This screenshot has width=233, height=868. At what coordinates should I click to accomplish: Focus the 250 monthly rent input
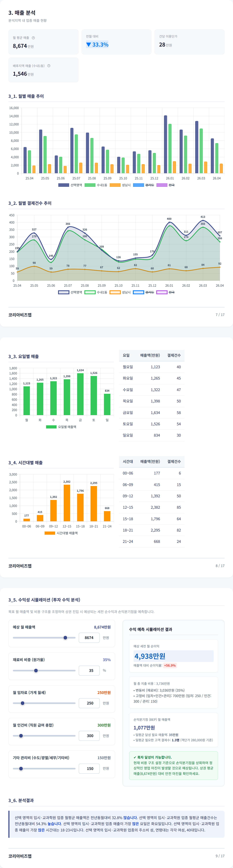coord(89,703)
